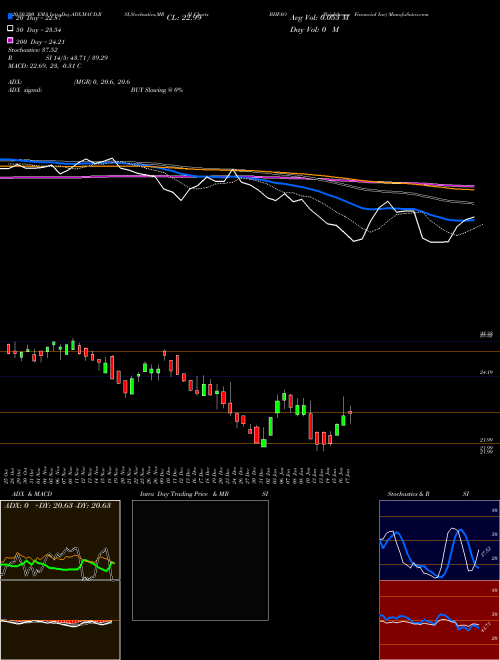
Task: Click the rotated 37.52 value in the Stochastics panel
Action: pyautogui.click(x=486, y=552)
